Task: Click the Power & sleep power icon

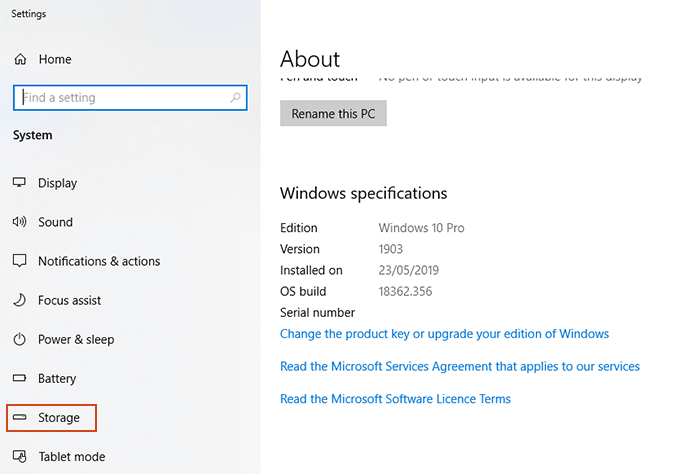Action: click(19, 339)
